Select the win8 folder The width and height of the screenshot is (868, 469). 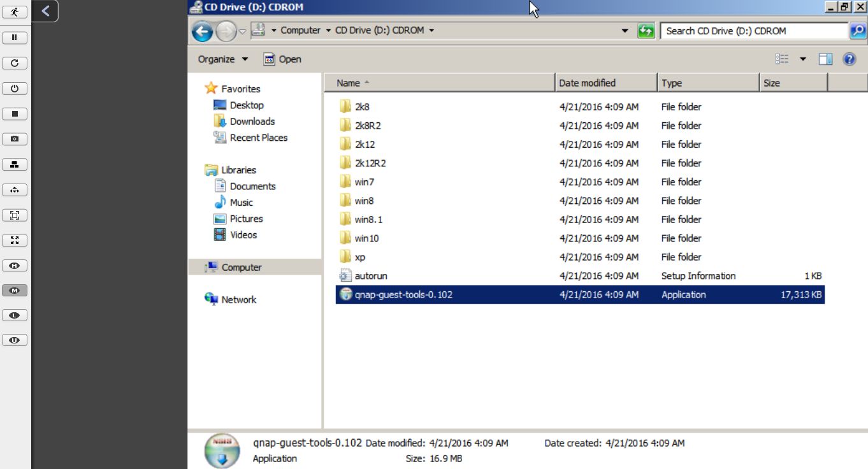point(580,201)
